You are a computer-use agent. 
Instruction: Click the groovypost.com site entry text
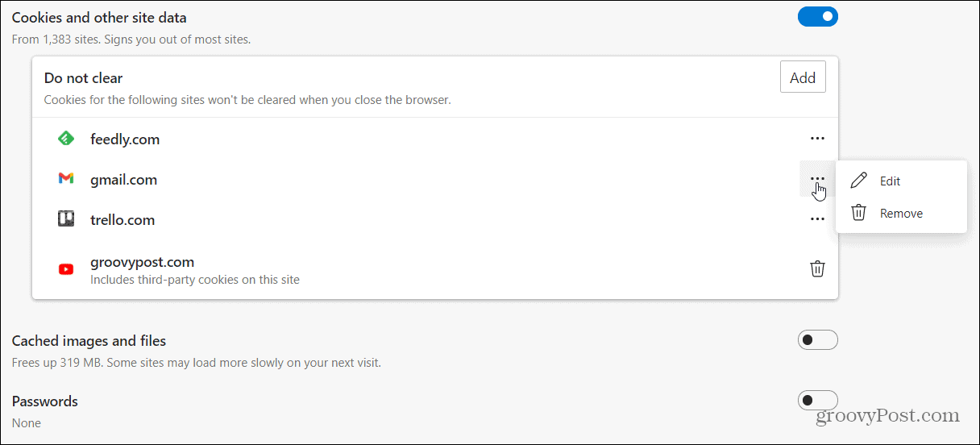(142, 262)
